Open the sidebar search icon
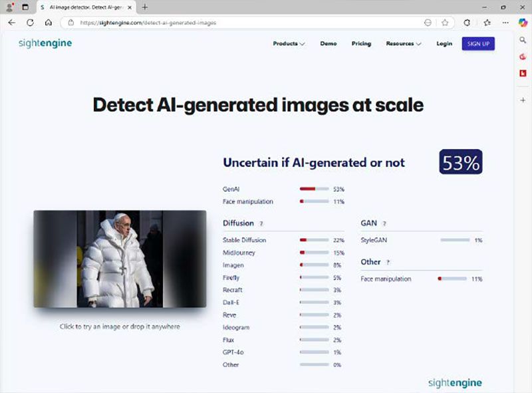The width and height of the screenshot is (532, 393). (523, 40)
